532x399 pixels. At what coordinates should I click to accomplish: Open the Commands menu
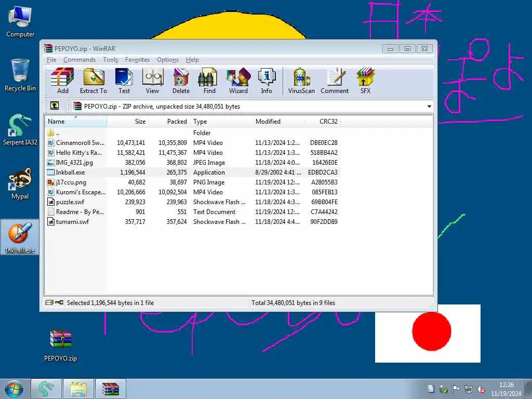(x=79, y=60)
